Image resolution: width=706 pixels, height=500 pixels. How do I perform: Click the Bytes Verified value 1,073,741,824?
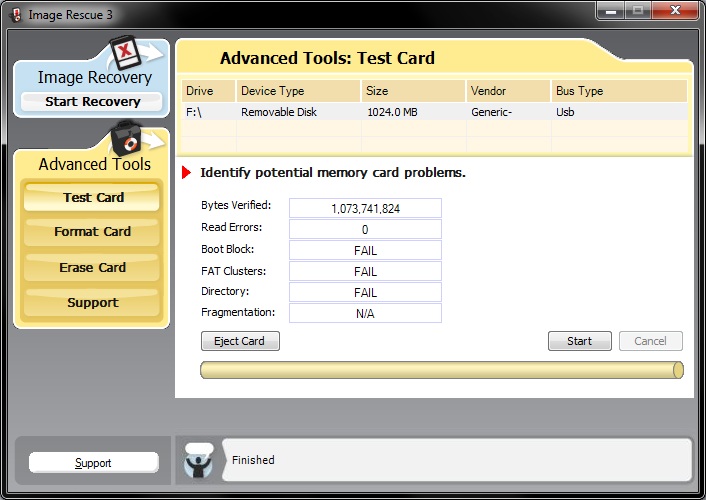pyautogui.click(x=365, y=208)
